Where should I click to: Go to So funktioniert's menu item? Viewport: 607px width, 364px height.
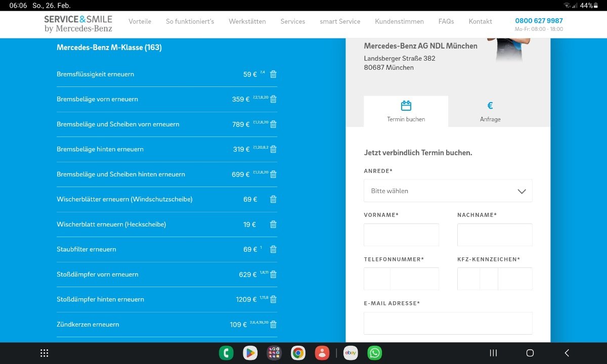click(x=190, y=22)
